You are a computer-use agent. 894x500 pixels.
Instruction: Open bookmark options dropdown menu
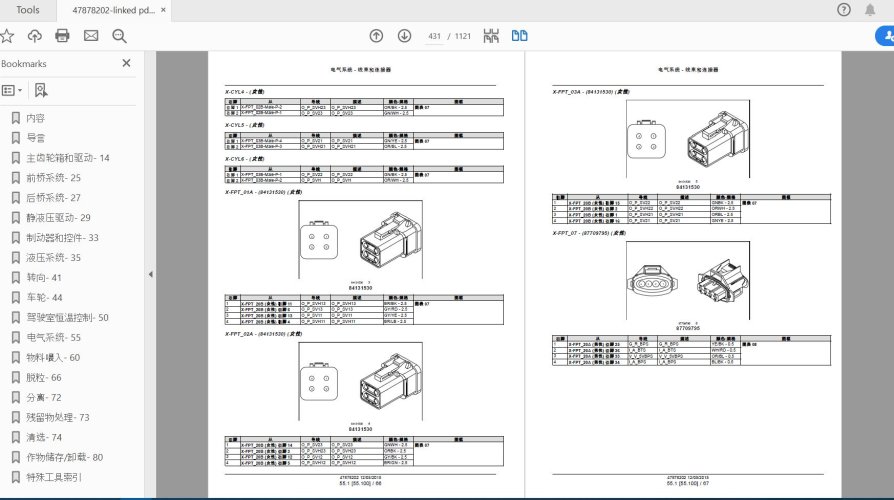pyautogui.click(x=12, y=90)
